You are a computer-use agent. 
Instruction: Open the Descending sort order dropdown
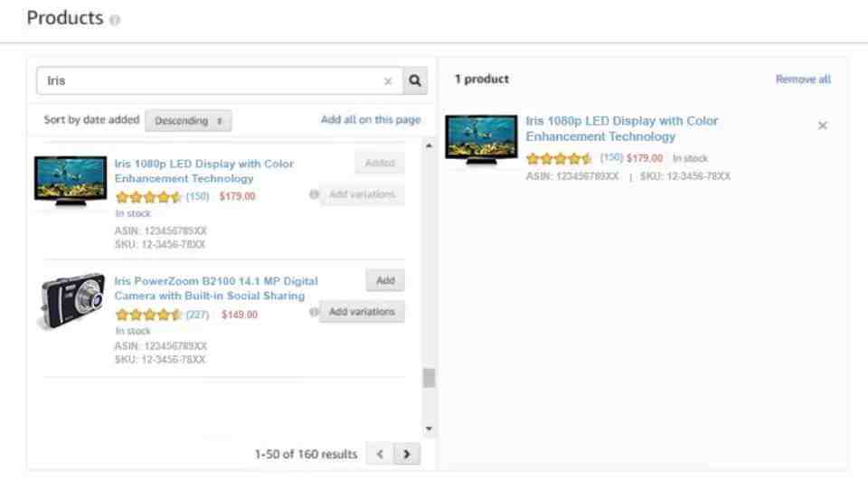[x=188, y=121]
